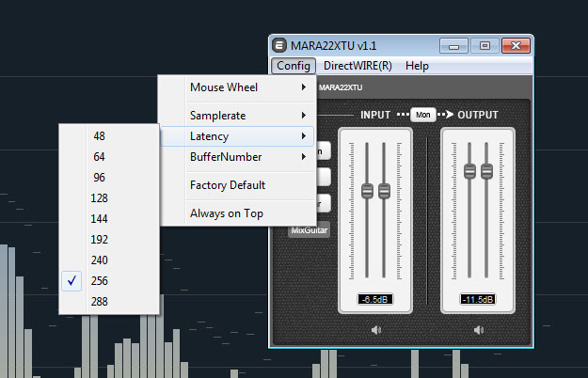This screenshot has width=588, height=378.
Task: Adjust the left input fader
Action: pyautogui.click(x=367, y=191)
